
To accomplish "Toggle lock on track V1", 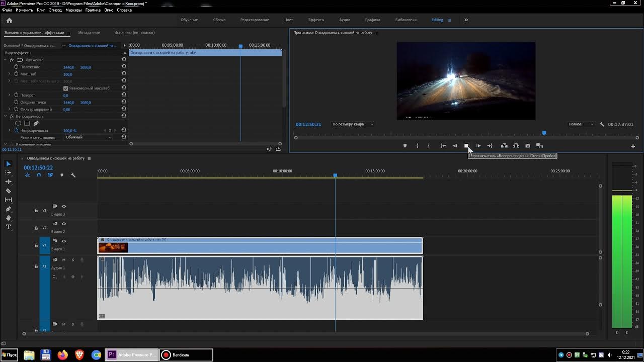I will click(x=36, y=246).
